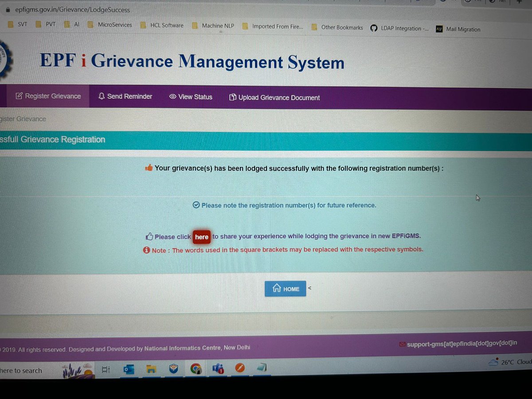Click the red info icon beside Note
This screenshot has height=399, width=532.
point(146,250)
